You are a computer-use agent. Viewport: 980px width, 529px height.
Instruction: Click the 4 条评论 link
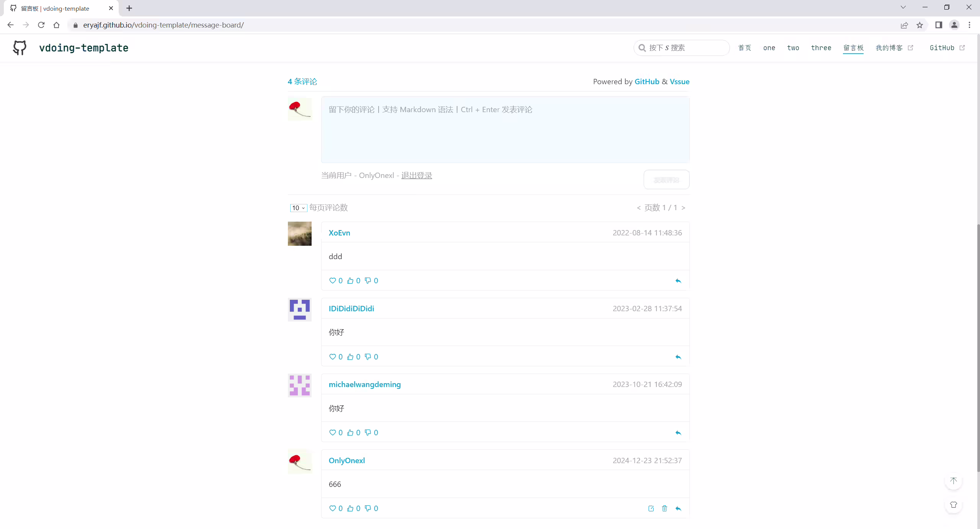click(302, 82)
